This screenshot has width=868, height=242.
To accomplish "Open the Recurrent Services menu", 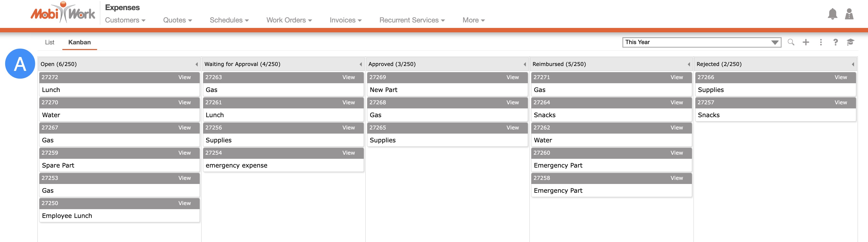I will [412, 20].
